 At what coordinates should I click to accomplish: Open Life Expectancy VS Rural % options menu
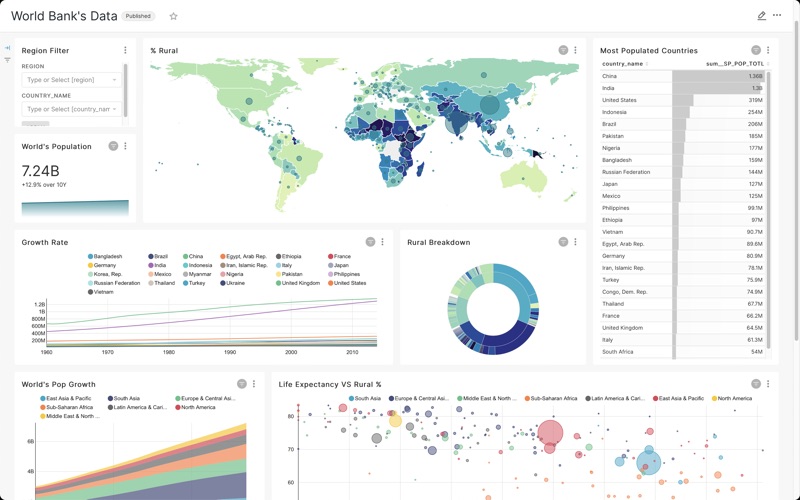pos(768,384)
